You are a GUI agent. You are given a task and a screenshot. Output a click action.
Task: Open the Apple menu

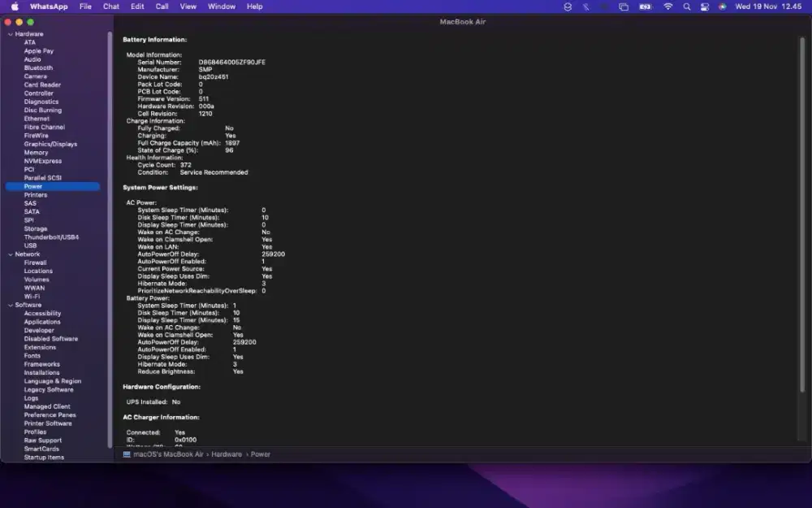coord(15,7)
